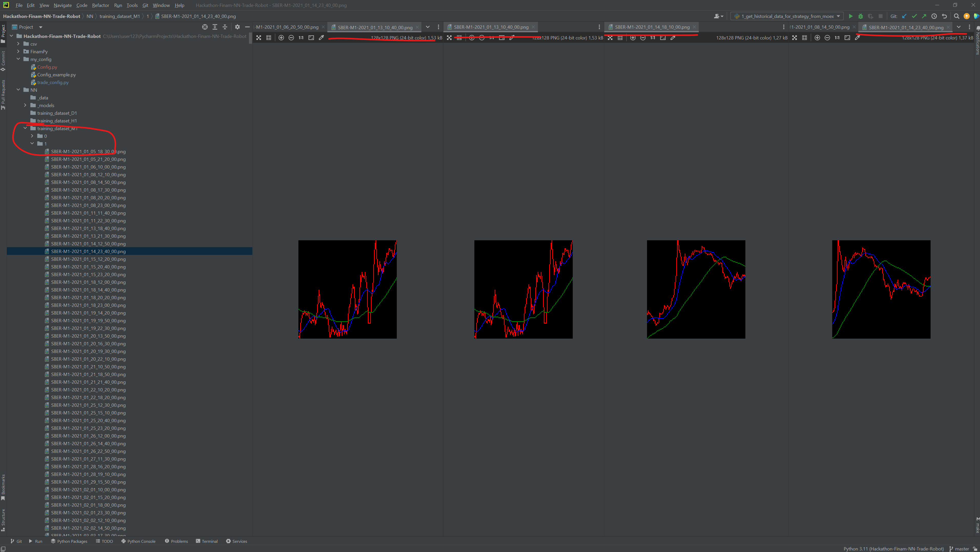Click Git commit green checkmark
980x552 pixels.
tap(914, 16)
